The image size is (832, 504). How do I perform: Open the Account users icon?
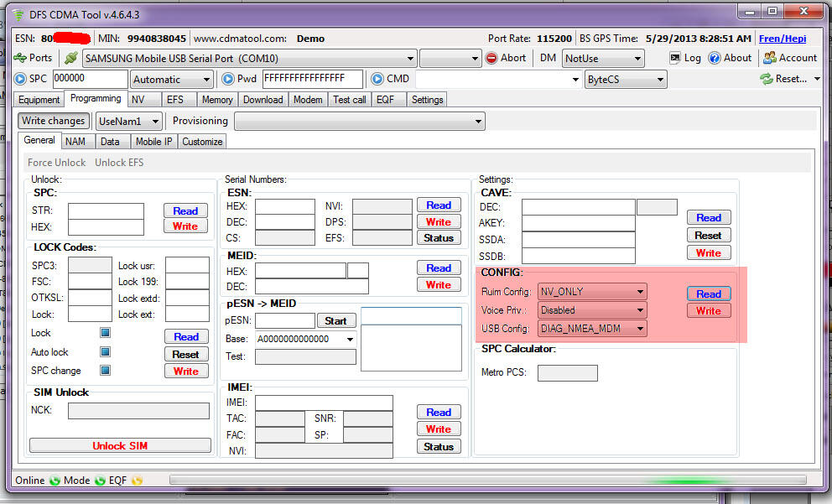(769, 58)
